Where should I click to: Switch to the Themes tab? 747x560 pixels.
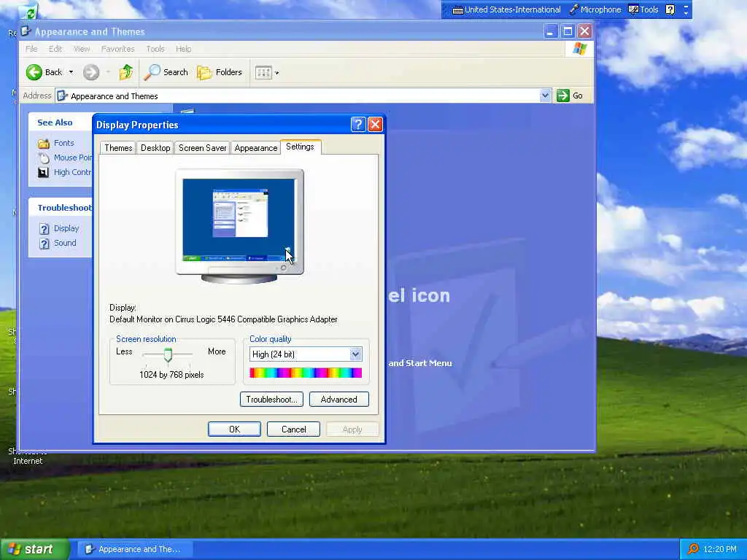[118, 148]
